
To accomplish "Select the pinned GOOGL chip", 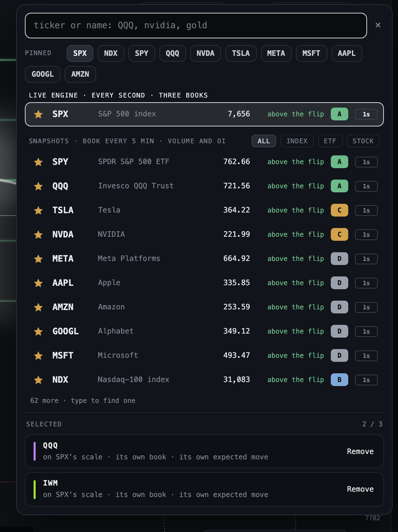I will (x=43, y=74).
